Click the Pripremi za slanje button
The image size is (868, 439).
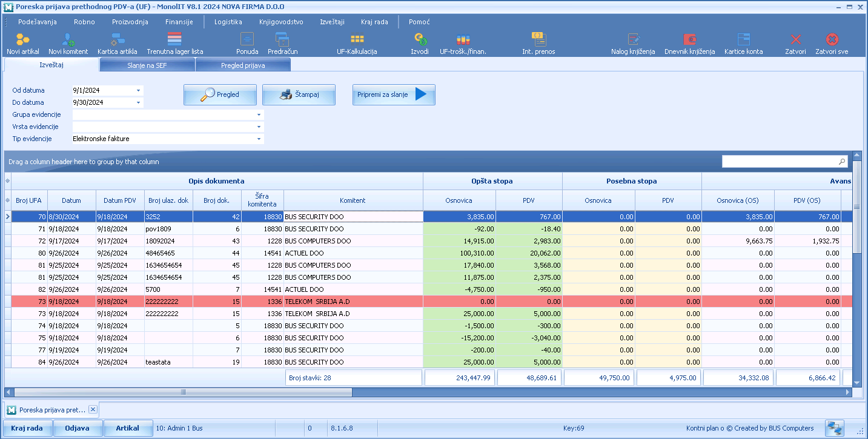[x=394, y=94]
